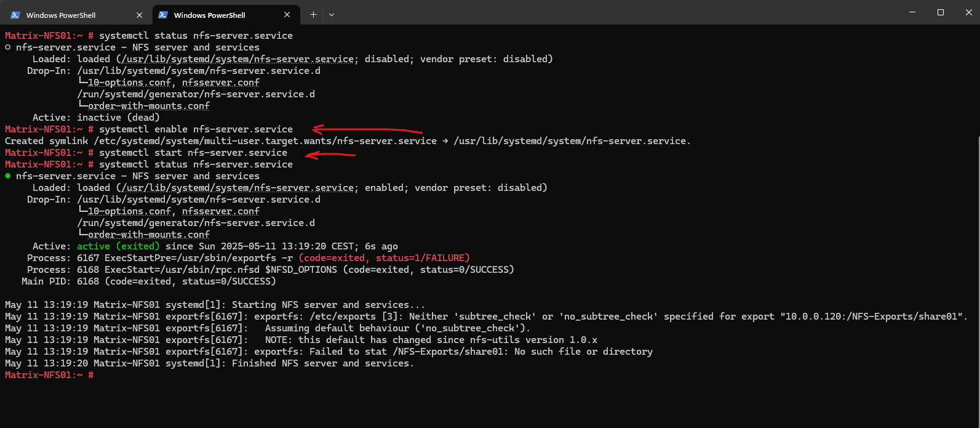Click the green 'active (exited)' status text
This screenshot has height=428, width=980.
pos(118,246)
